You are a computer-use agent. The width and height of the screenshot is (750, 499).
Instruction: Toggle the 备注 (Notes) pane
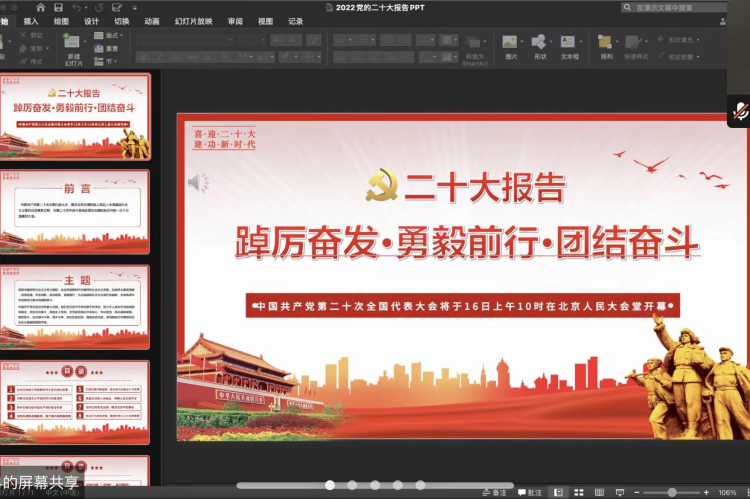495,492
